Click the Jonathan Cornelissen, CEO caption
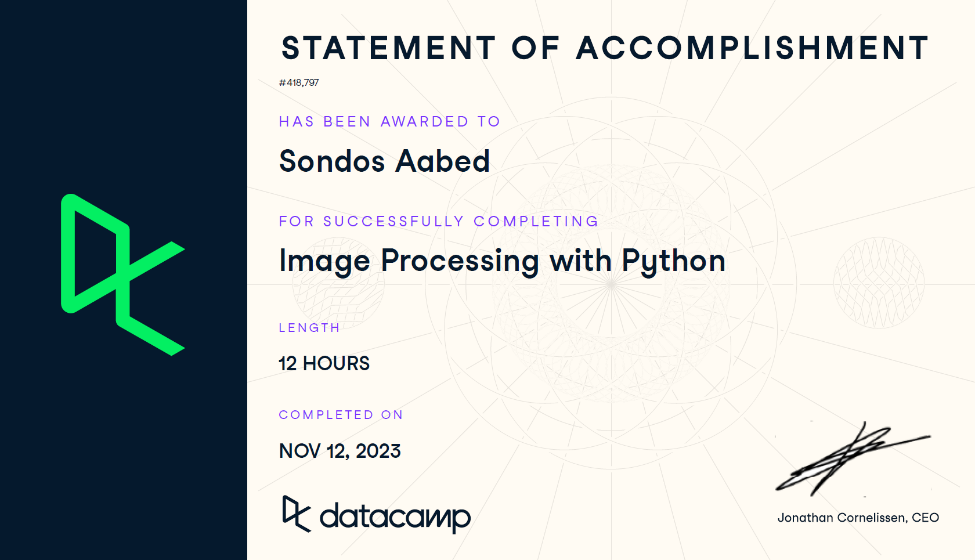Viewport: 975px width, 560px height. 858,518
